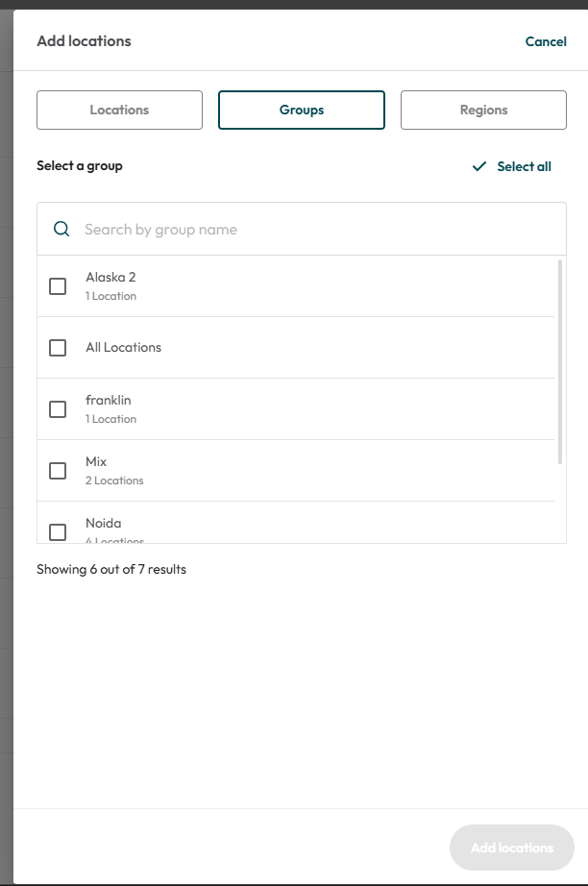Cancel the Add locations dialog
The width and height of the screenshot is (588, 886).
546,41
